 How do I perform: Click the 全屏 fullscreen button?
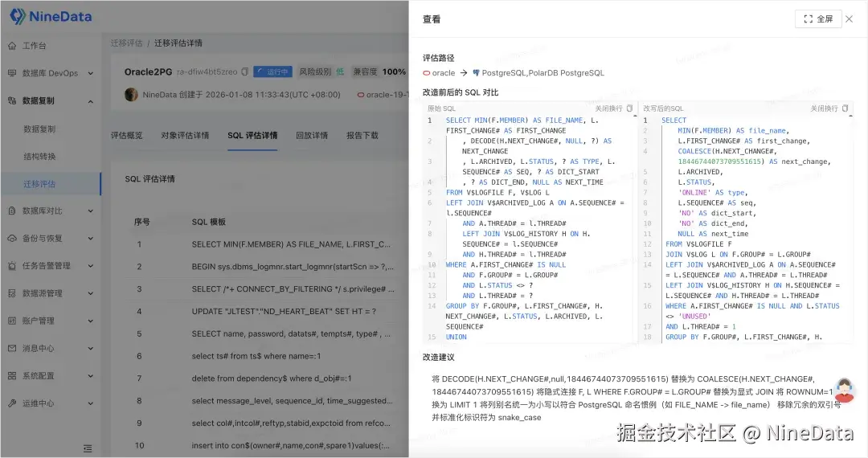(818, 18)
